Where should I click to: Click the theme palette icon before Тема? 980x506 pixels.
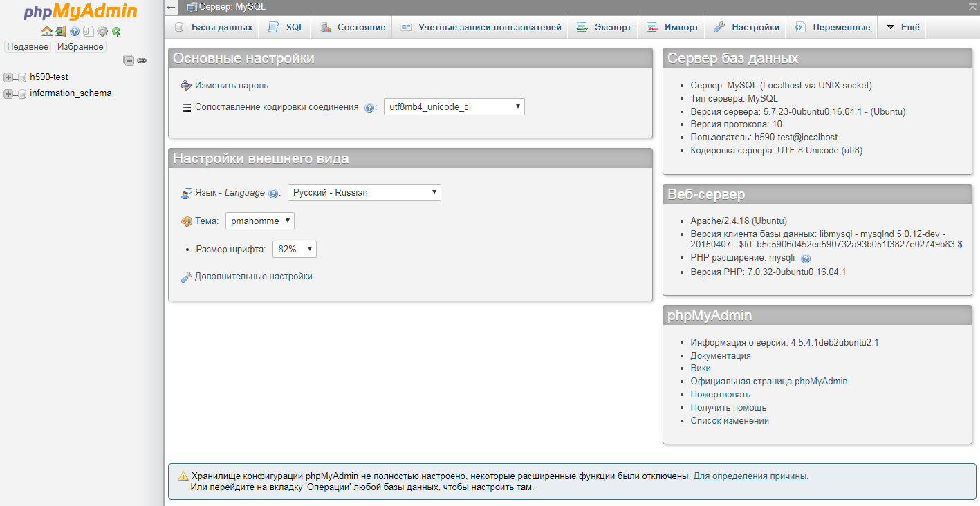(x=186, y=221)
